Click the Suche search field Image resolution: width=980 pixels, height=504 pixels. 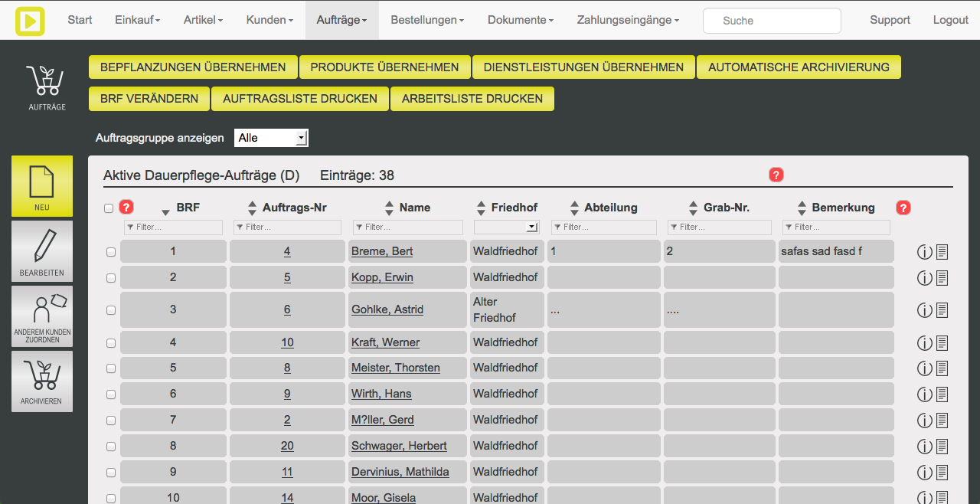772,21
